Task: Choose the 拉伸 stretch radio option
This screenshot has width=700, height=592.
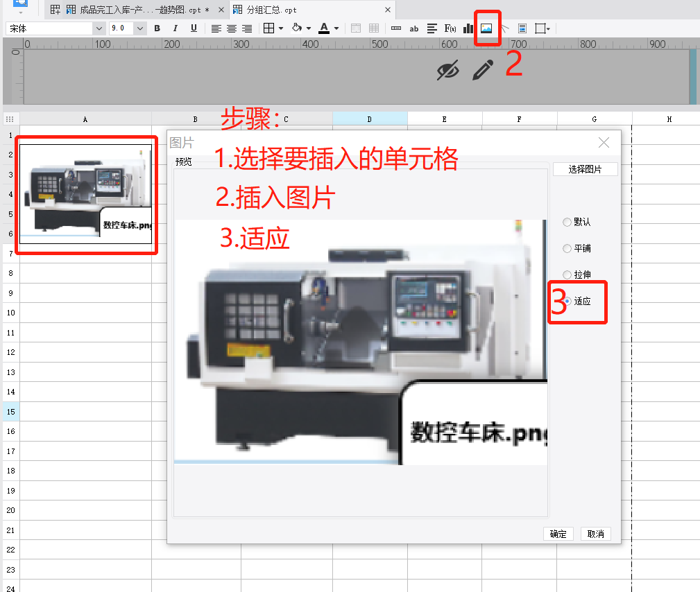Action: (567, 275)
